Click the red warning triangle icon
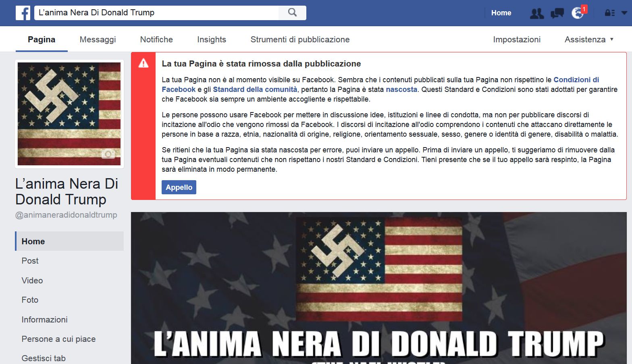 tap(143, 63)
